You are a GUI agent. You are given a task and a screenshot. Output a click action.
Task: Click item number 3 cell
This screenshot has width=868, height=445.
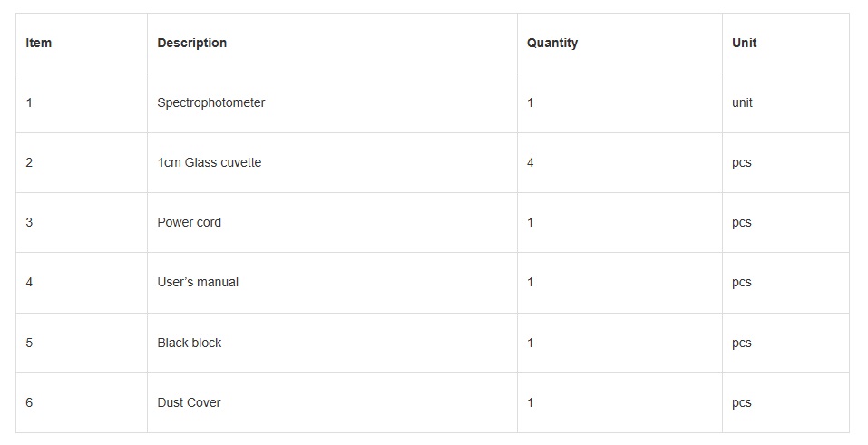[29, 222]
